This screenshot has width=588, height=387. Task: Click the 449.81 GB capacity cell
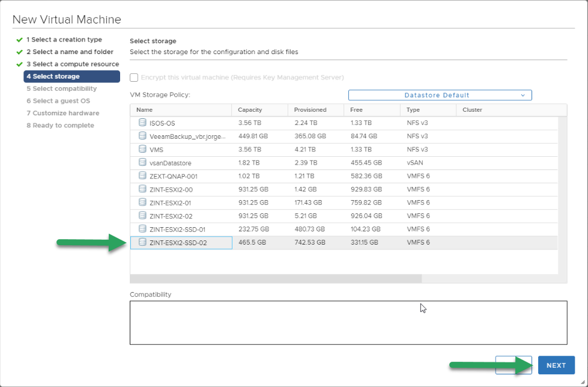253,136
